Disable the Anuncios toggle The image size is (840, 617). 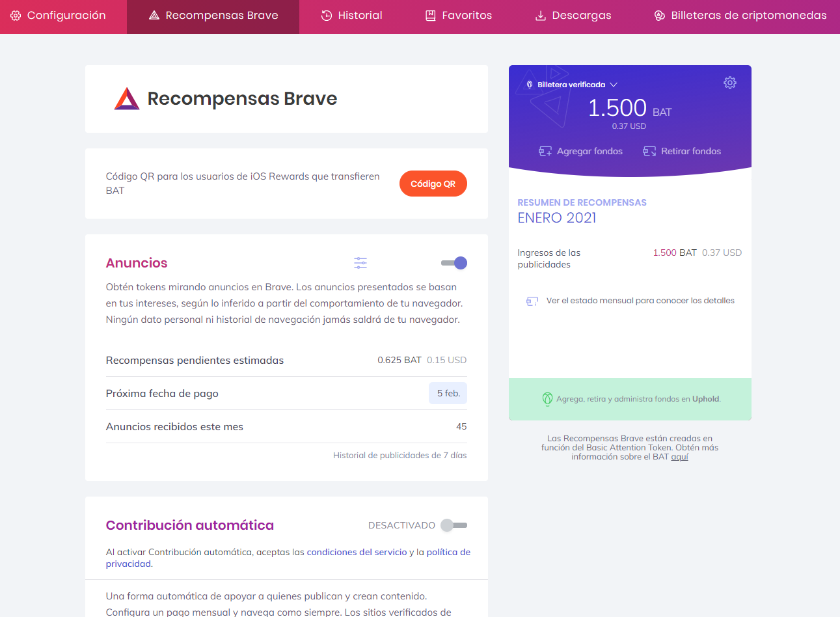pyautogui.click(x=454, y=263)
